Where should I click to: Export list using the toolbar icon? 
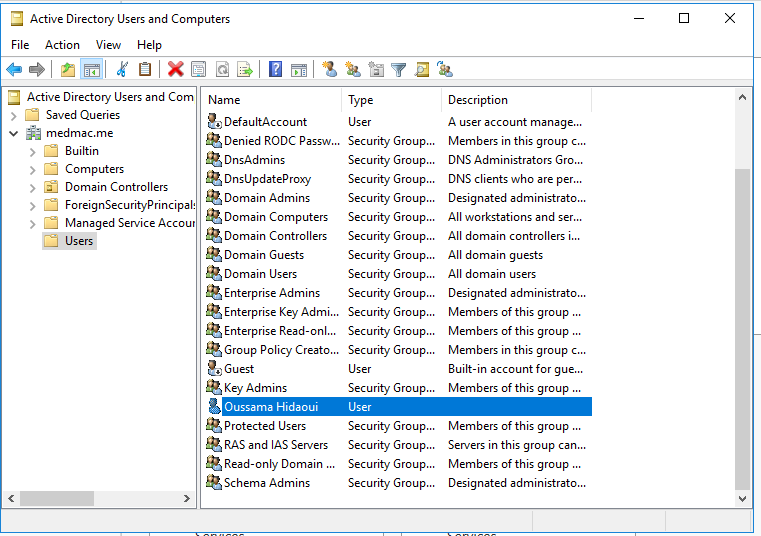(x=245, y=70)
